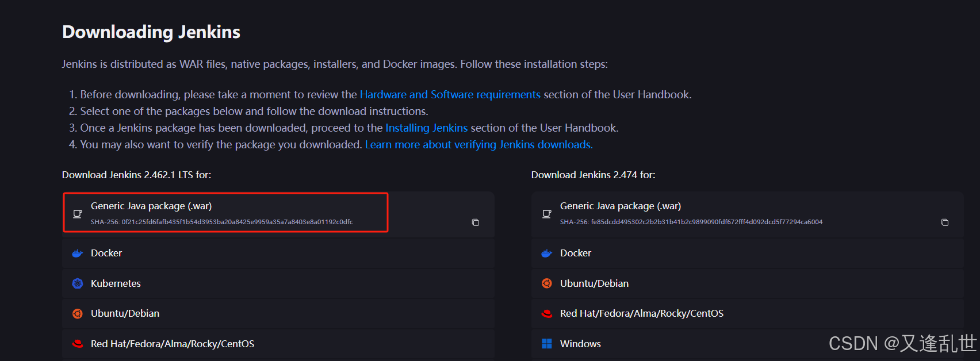
Task: Select Ubuntu/Debian under Jenkins 2.474
Action: [748, 283]
